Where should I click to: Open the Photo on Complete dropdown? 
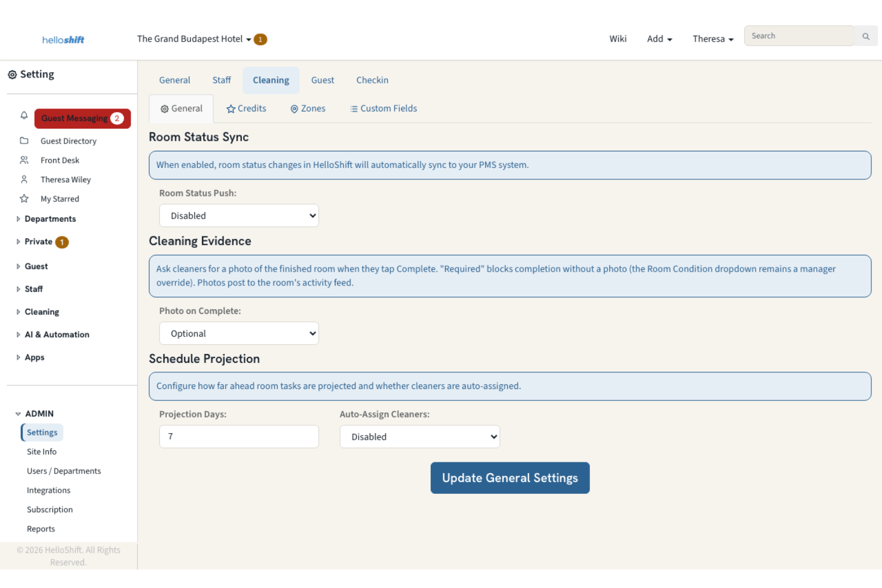239,334
